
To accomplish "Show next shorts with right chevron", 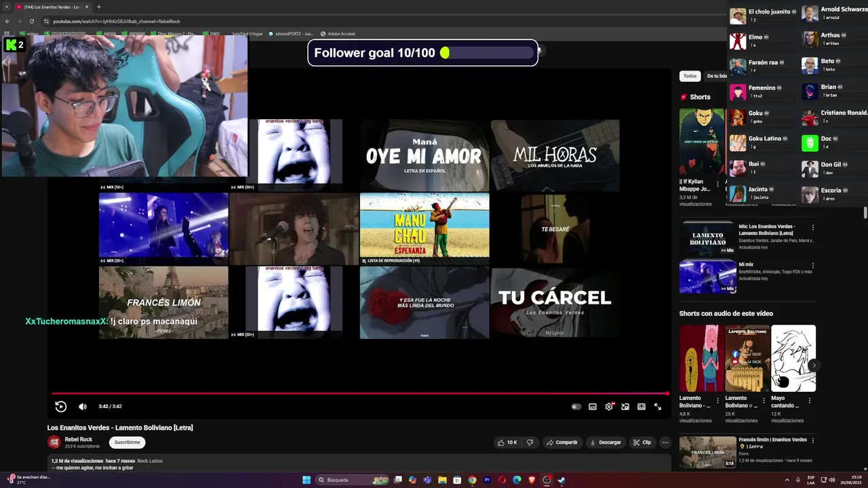I will point(814,365).
